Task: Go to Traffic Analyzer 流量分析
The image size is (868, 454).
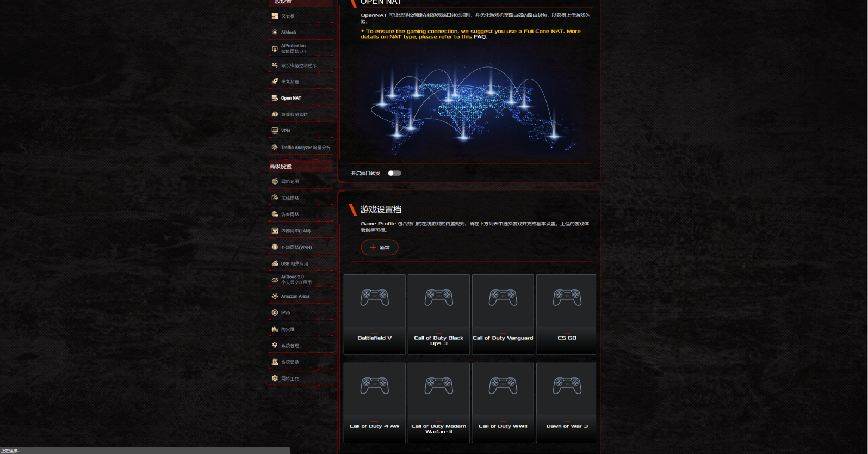Action: (305, 148)
